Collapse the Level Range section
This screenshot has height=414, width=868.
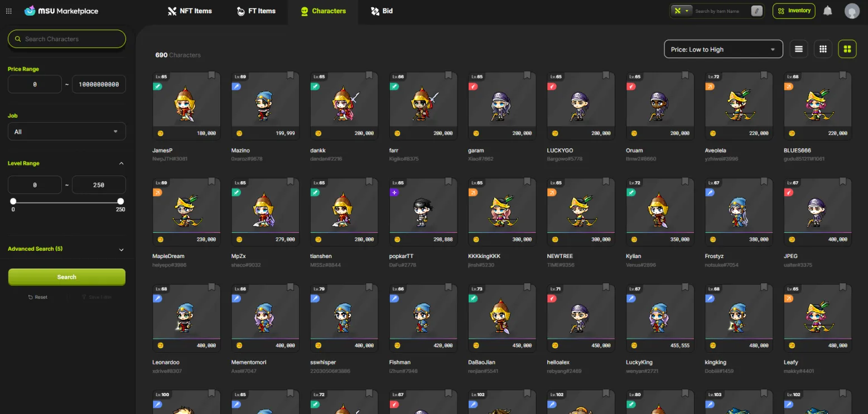coord(121,163)
